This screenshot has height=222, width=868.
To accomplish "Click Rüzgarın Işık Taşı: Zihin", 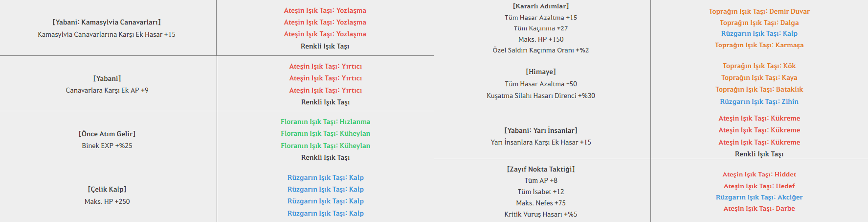I will point(759,101).
